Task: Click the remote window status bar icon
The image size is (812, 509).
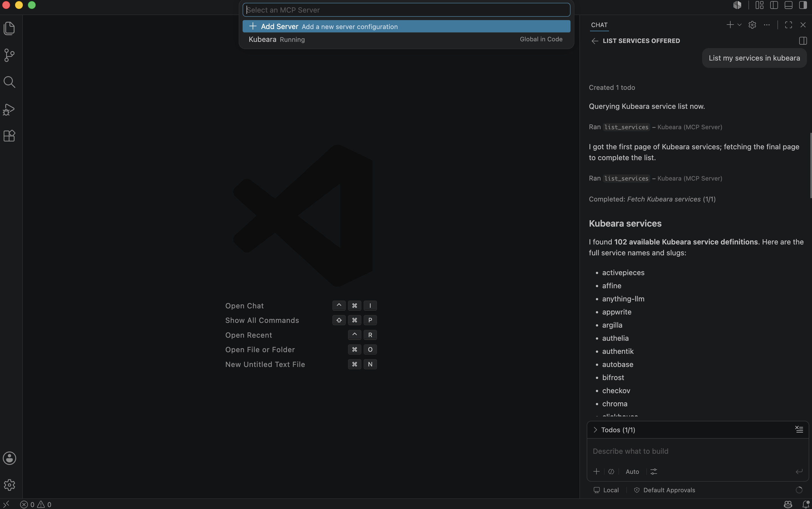Action: click(6, 504)
